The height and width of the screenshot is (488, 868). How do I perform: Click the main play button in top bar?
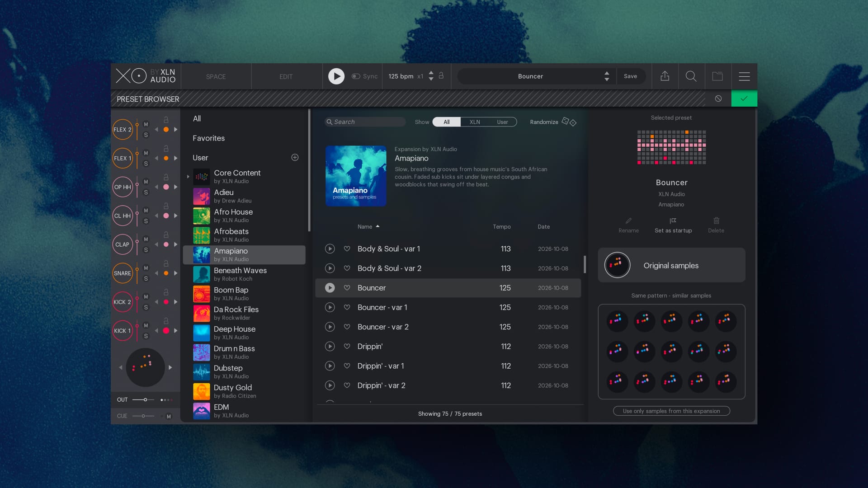pos(336,76)
